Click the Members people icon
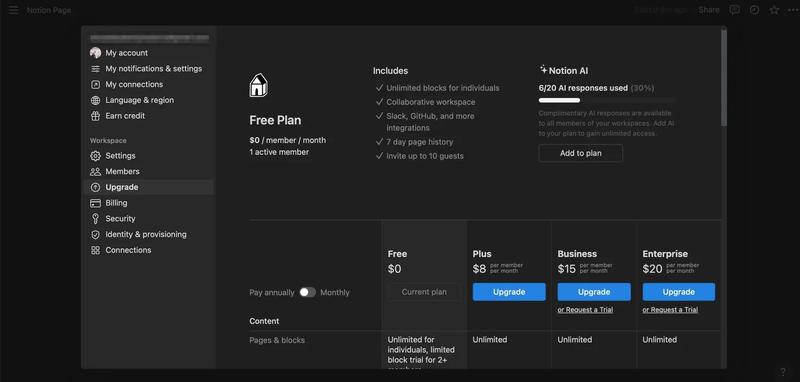Image resolution: width=800 pixels, height=382 pixels. [x=95, y=172]
